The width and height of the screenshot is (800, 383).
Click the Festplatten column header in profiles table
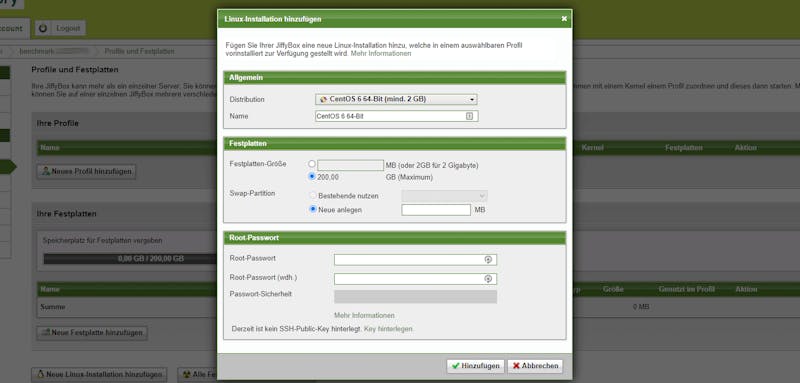684,148
